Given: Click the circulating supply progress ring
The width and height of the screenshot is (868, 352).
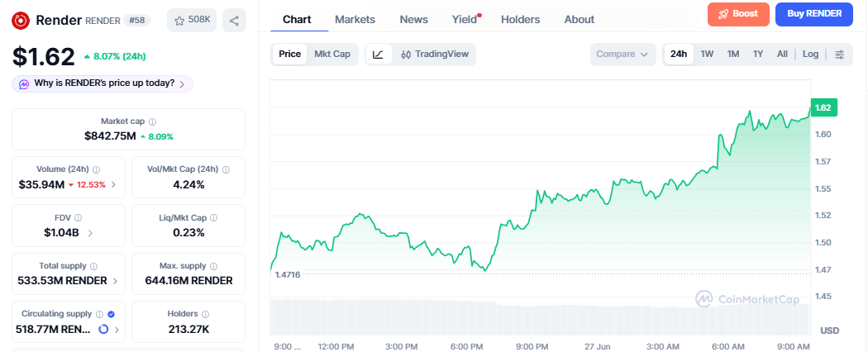Looking at the screenshot, I should [x=103, y=330].
